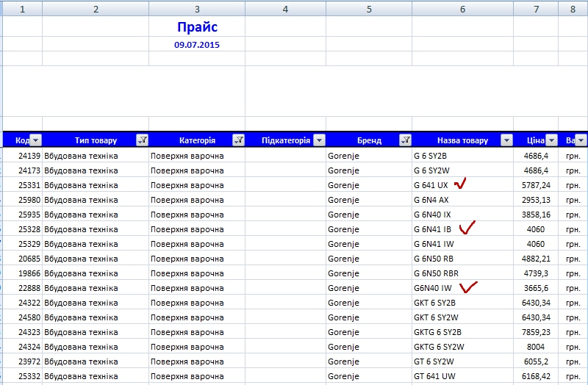Select price cell 2953,13
This screenshot has height=385, width=588.
(536, 199)
